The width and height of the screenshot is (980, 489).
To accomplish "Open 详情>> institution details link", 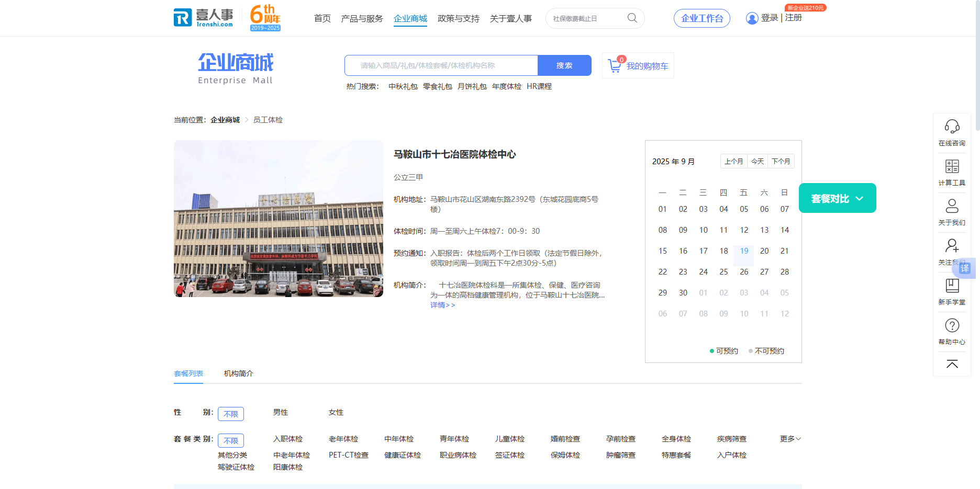I will (443, 305).
